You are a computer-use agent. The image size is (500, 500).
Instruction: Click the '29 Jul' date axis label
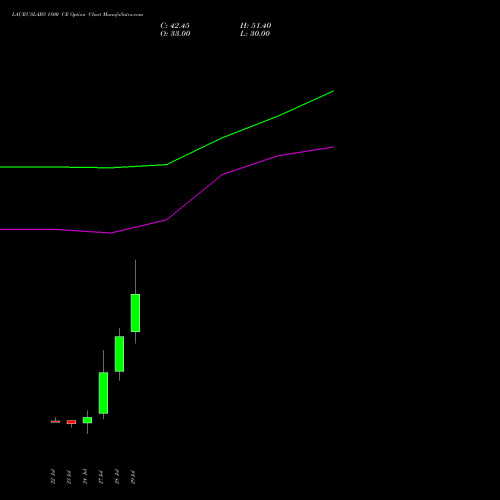pyautogui.click(x=133, y=477)
